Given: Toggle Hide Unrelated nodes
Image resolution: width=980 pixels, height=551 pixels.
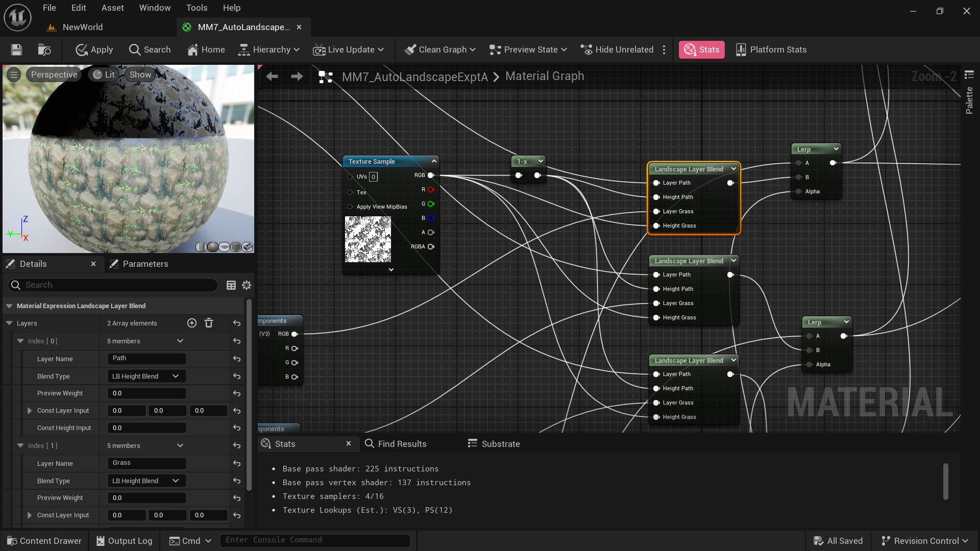Looking at the screenshot, I should tap(617, 49).
